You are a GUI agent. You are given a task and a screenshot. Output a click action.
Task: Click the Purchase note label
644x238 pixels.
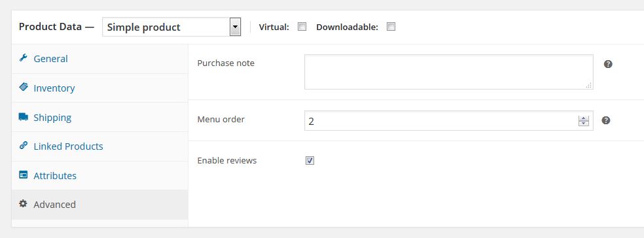(226, 63)
